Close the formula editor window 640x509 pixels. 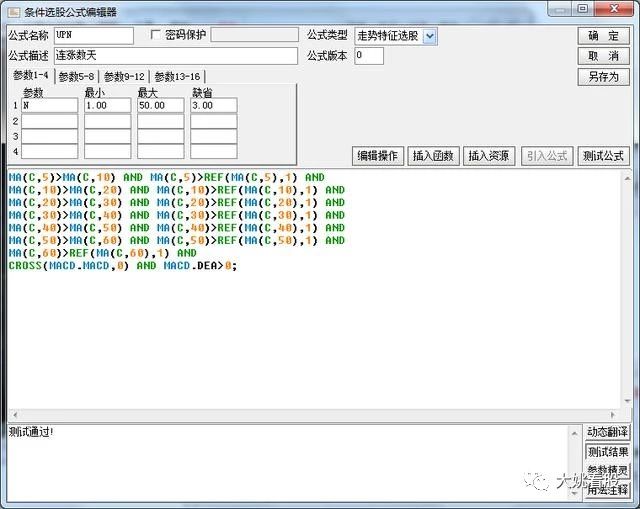(x=614, y=9)
